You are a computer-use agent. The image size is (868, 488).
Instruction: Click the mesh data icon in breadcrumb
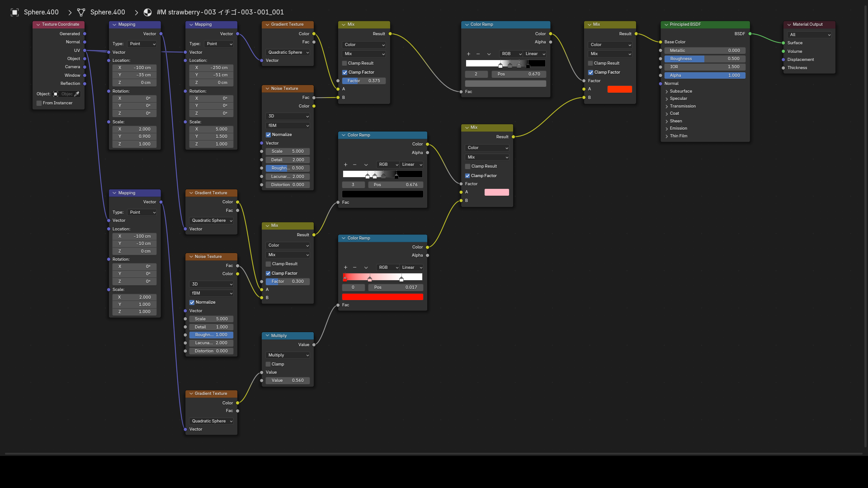click(81, 12)
